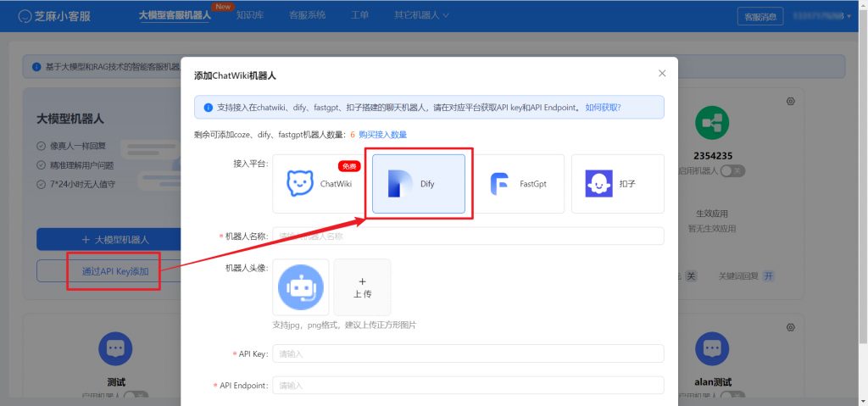Click the 精准理解用户问题 text
This screenshot has height=406, width=868.
point(82,165)
